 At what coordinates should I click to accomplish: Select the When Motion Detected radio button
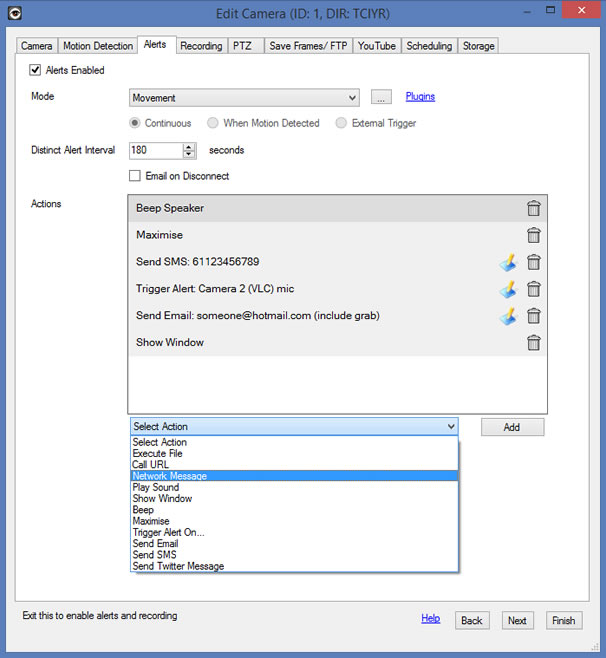213,124
